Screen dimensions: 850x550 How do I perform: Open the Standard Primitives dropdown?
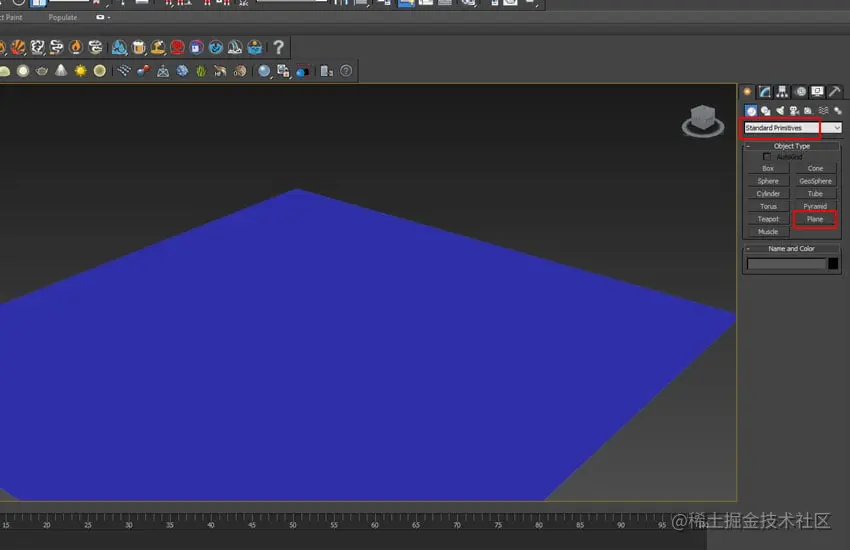click(793, 128)
